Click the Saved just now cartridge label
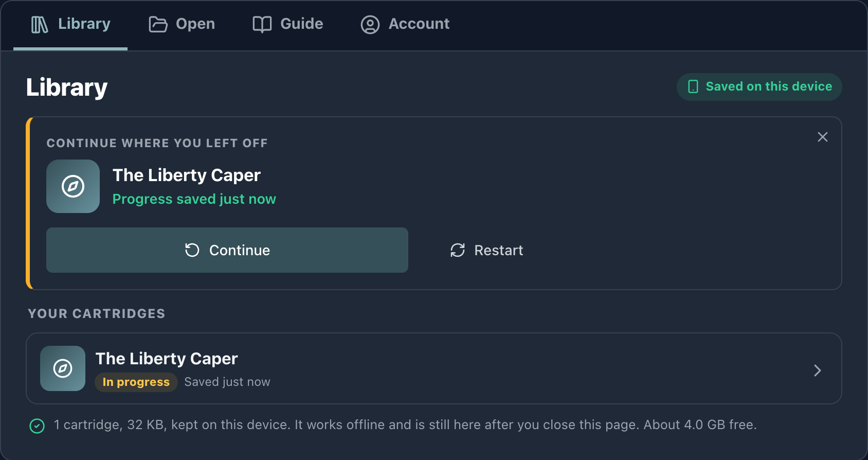The height and width of the screenshot is (460, 868). click(227, 382)
